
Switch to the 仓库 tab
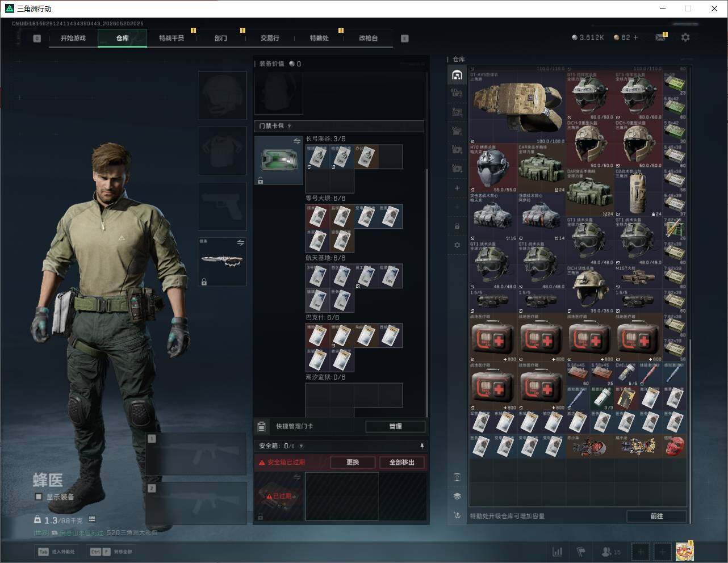123,38
